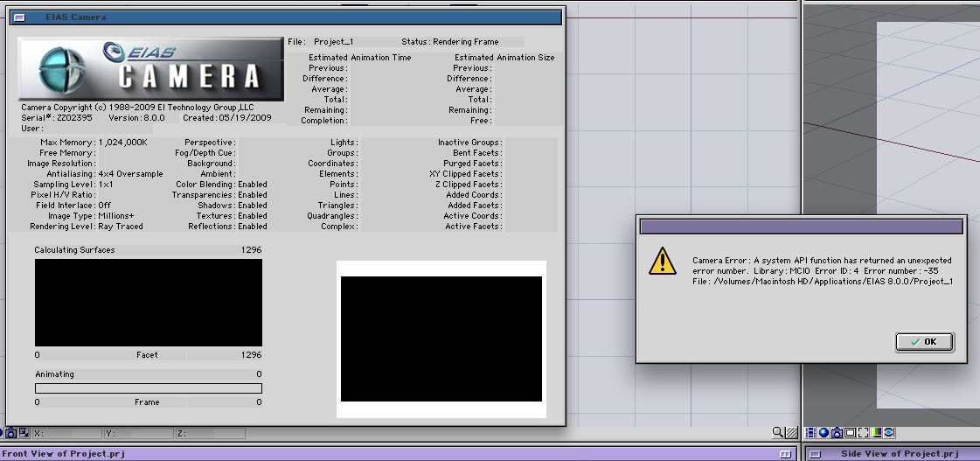
Task: Click the eye view icon
Action: pos(889,432)
